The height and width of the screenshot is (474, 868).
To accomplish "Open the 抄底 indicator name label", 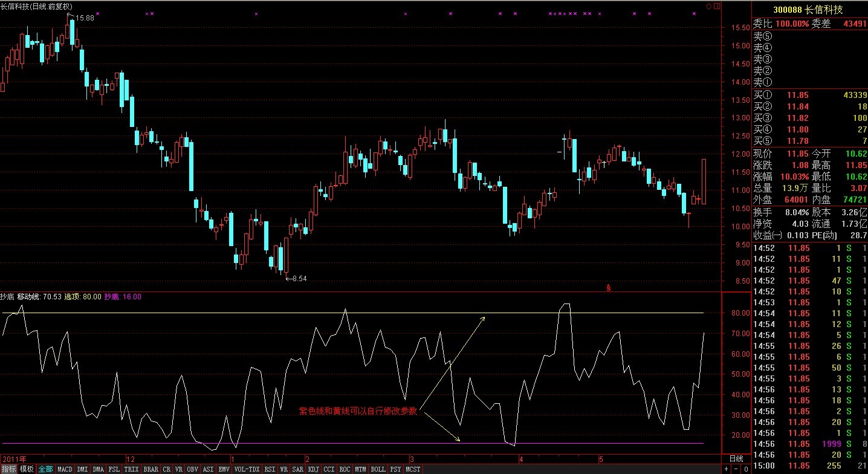I will tap(7, 297).
